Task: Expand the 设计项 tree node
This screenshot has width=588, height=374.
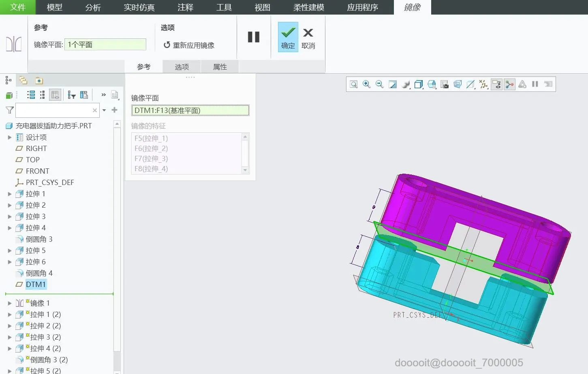Action: tap(10, 138)
